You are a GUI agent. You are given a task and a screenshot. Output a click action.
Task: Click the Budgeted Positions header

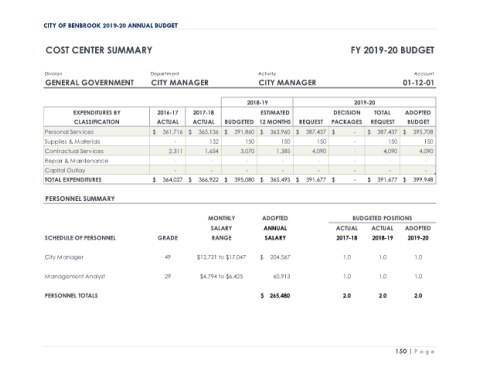tap(382, 218)
